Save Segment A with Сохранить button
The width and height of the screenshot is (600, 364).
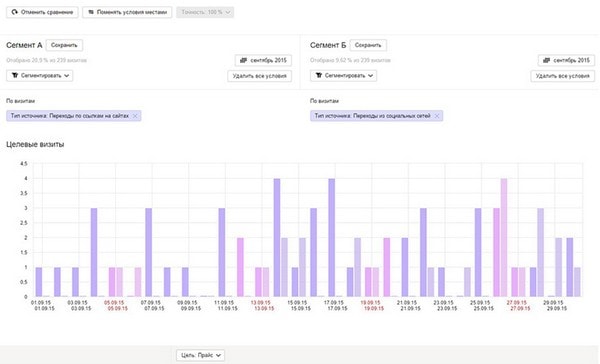[64, 45]
